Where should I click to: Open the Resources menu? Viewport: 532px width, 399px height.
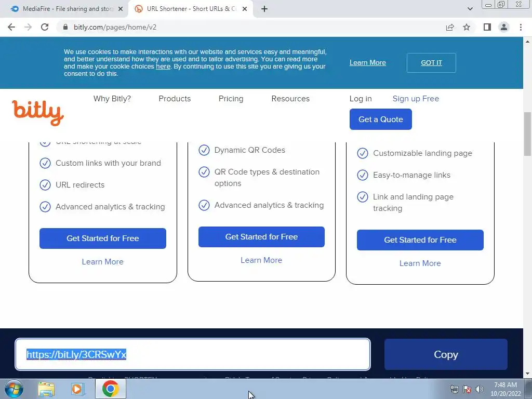tap(290, 99)
